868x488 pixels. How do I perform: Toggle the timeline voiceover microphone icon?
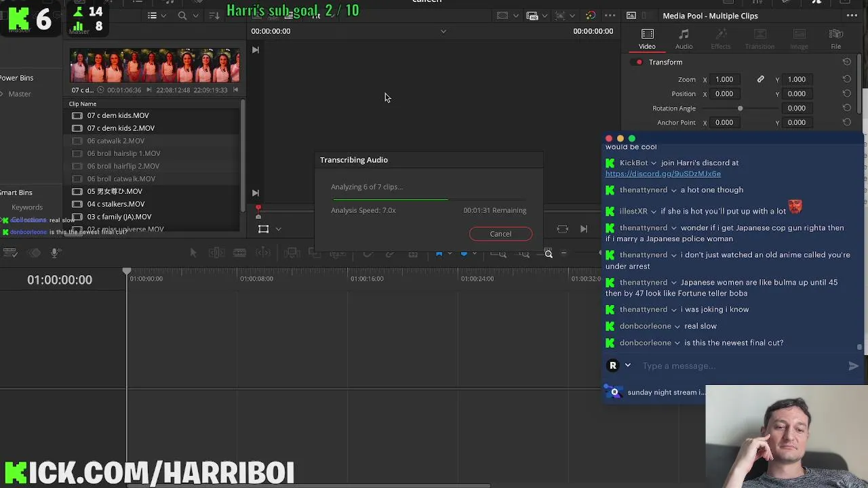point(56,253)
